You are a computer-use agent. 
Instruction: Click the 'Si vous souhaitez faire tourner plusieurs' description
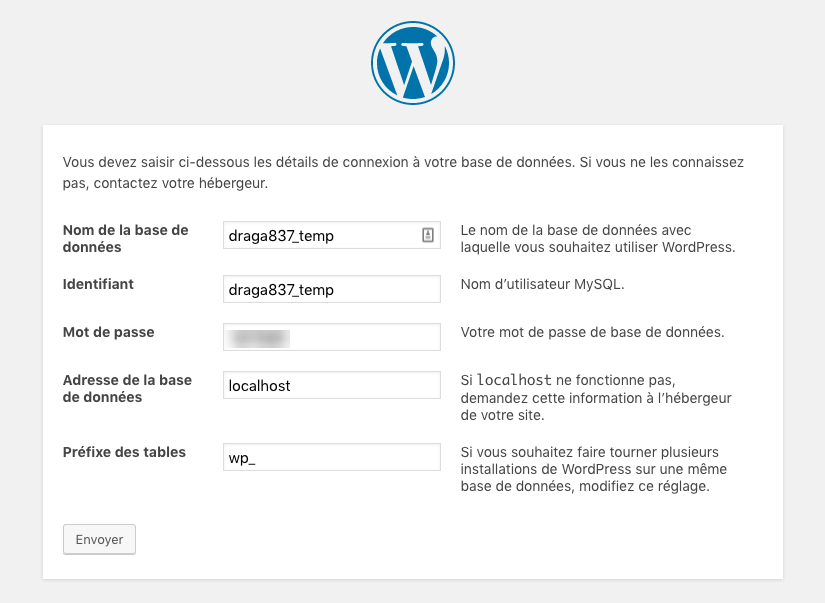tap(593, 469)
